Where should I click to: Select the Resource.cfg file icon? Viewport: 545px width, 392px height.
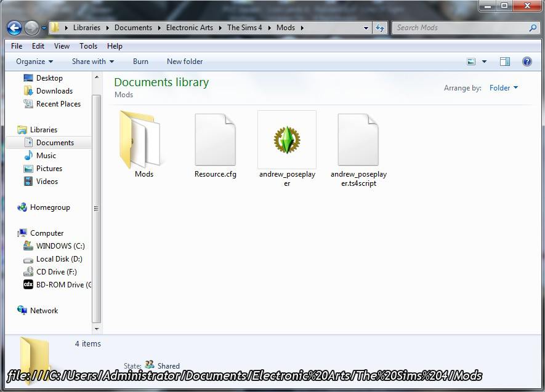215,140
